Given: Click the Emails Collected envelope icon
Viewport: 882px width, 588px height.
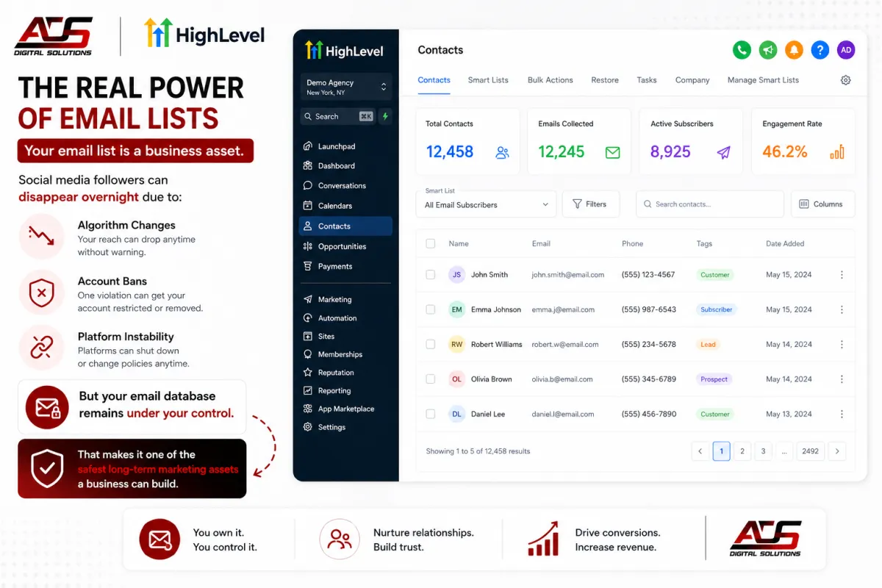Looking at the screenshot, I should pyautogui.click(x=612, y=153).
